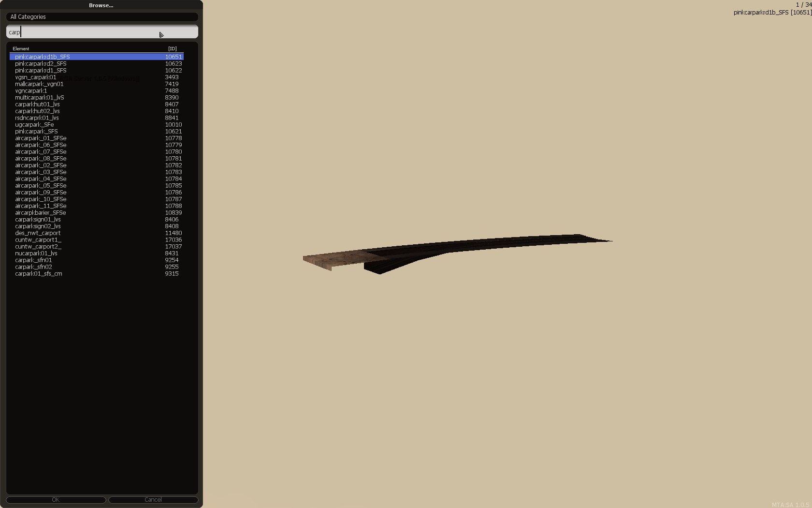Click the search field containing 'carp'
Viewport: 812px width, 508px height.
[x=102, y=32]
